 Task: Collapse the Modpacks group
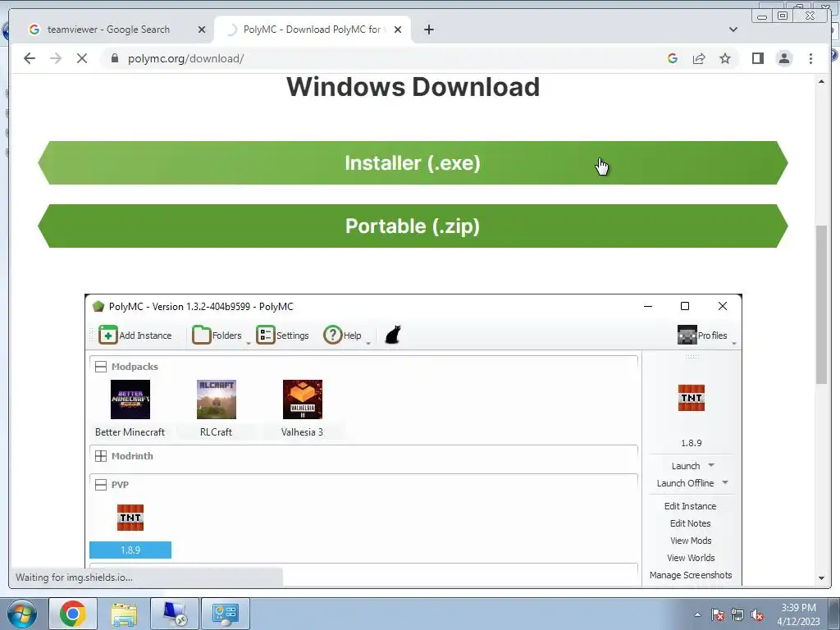coord(100,367)
